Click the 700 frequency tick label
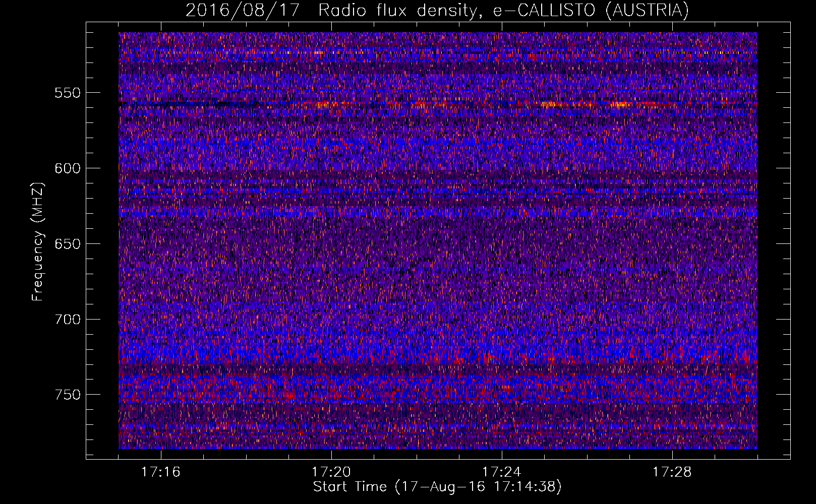 (68, 319)
